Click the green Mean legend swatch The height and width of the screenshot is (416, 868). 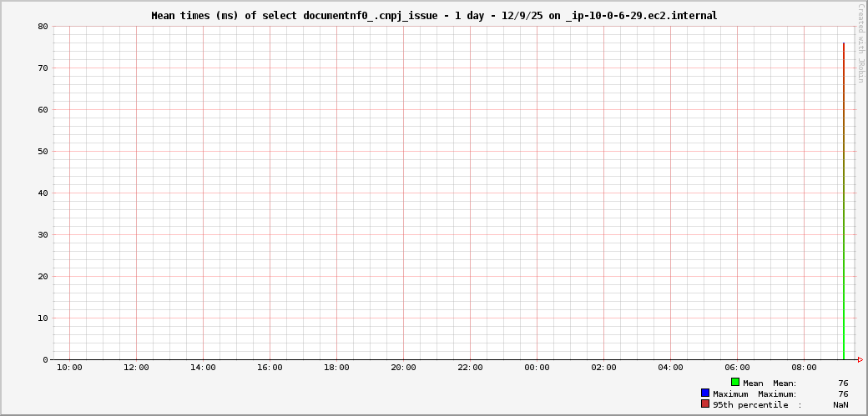(x=735, y=383)
